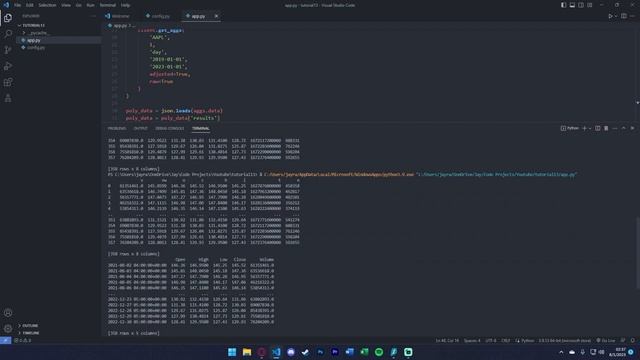
Task: Open Spotify from the taskbar
Action: [379, 352]
